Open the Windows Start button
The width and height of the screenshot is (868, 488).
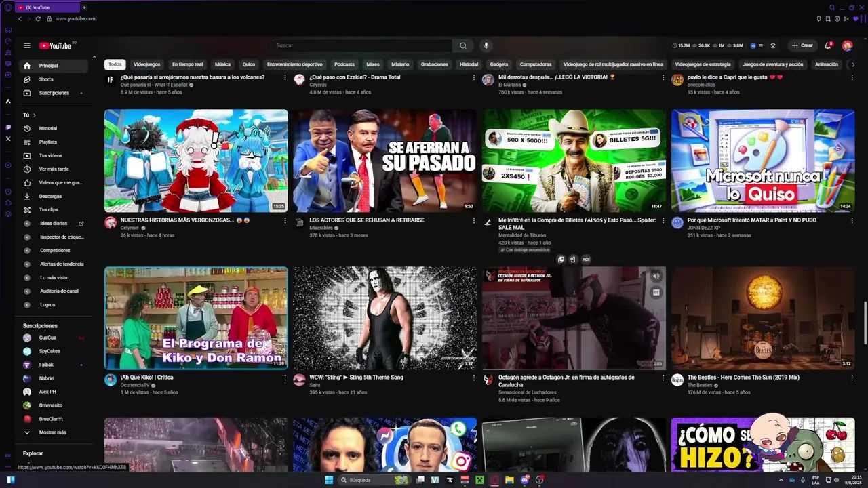pos(329,480)
